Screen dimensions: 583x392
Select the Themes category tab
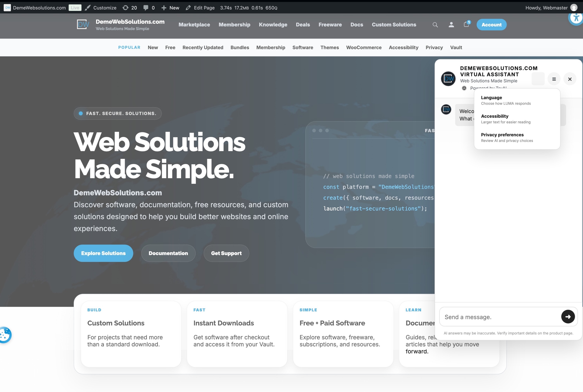[x=329, y=48]
